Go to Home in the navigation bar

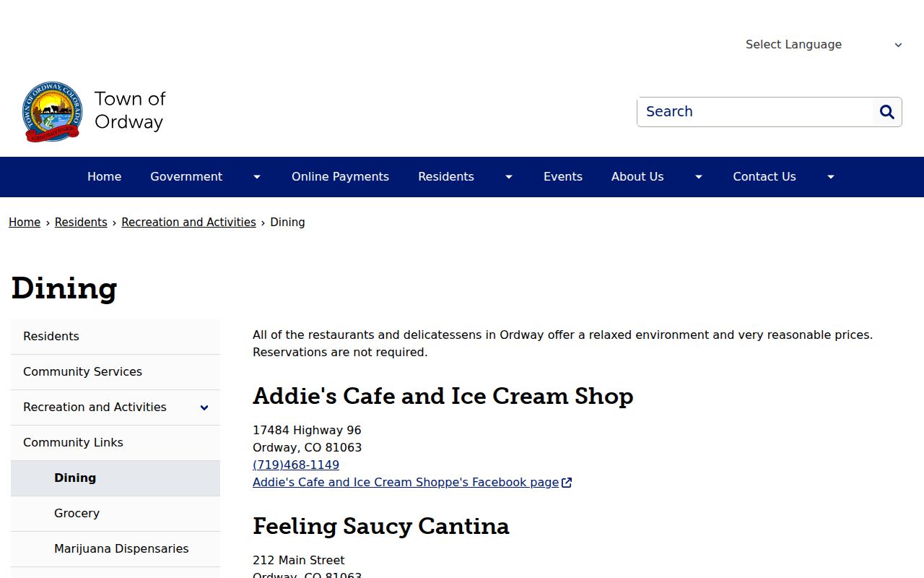pos(105,177)
